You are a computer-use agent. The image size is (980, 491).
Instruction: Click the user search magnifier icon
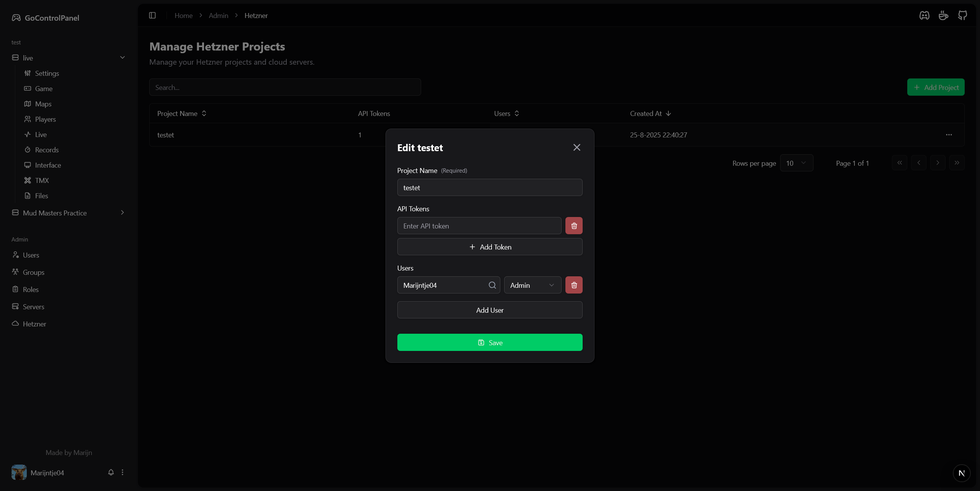(492, 285)
